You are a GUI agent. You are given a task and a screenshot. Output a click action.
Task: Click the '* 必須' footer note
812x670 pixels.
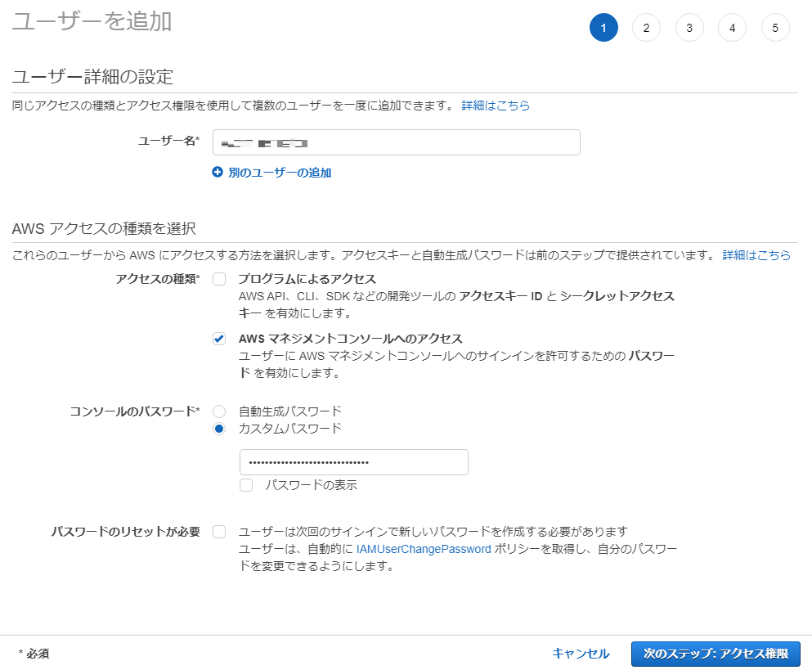(34, 654)
